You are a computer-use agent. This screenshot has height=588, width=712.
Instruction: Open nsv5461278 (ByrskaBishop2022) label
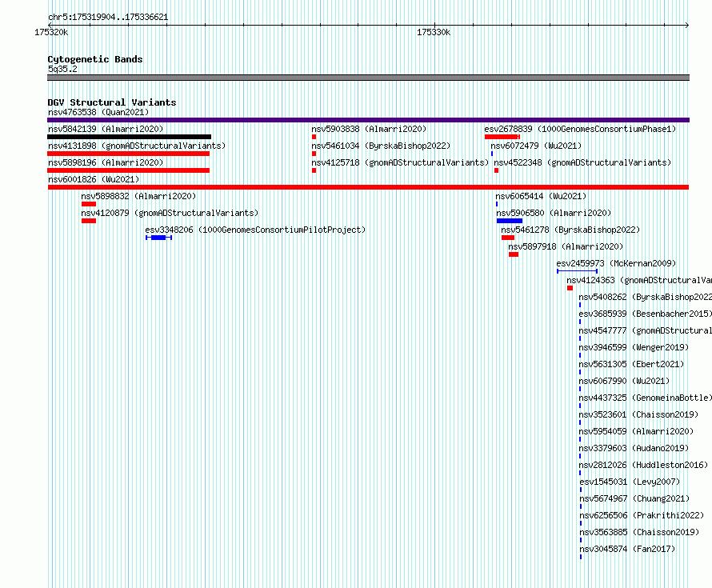tap(570, 230)
